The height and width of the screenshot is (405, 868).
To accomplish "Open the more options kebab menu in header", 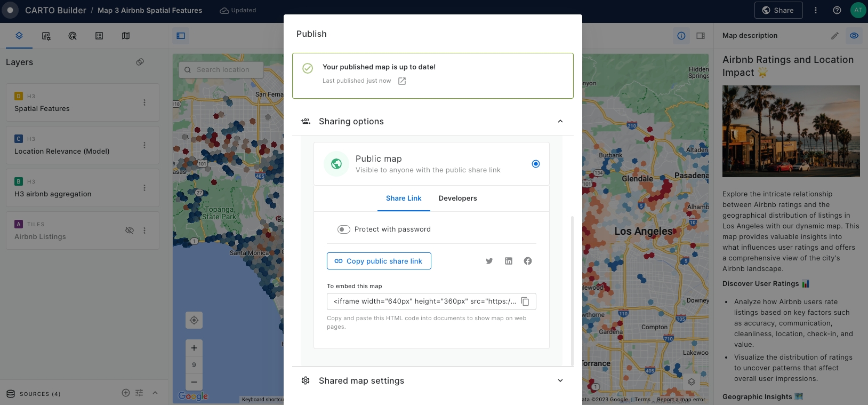I will pos(816,10).
